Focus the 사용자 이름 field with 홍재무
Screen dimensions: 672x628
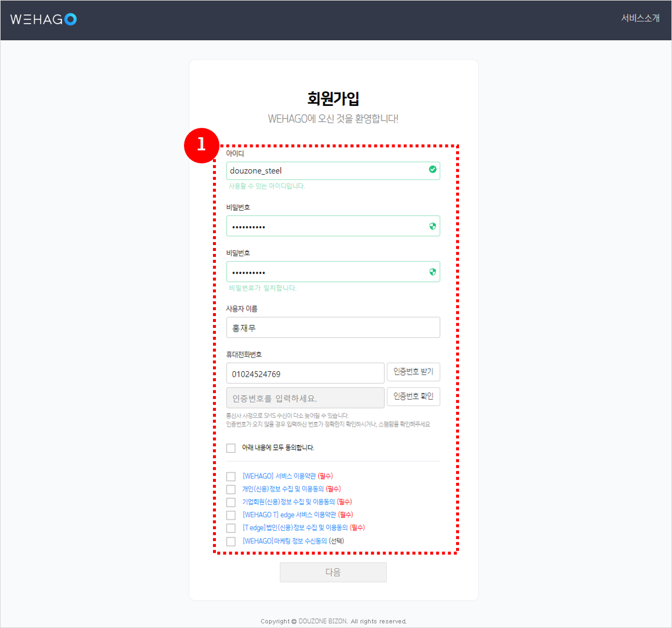click(332, 327)
